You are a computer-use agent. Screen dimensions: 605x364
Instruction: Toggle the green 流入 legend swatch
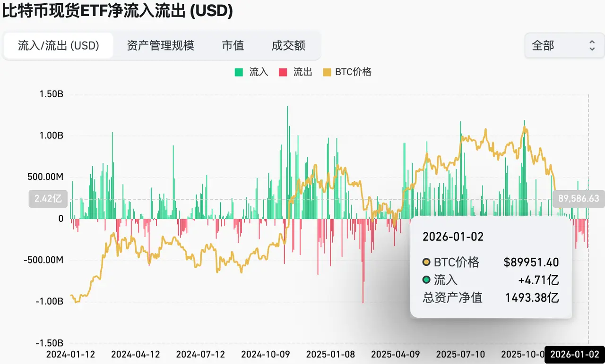[x=239, y=72]
